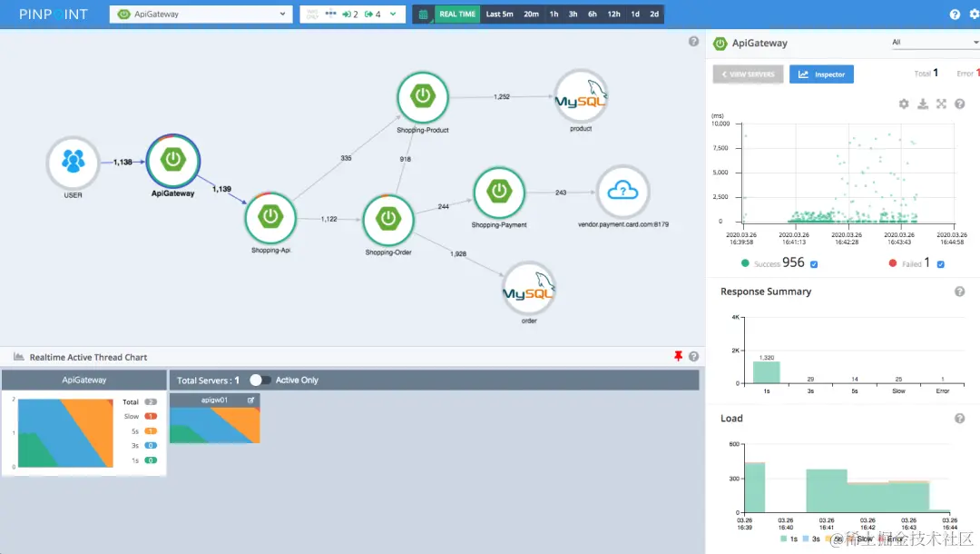Open the calendar date picker icon

pos(423,15)
